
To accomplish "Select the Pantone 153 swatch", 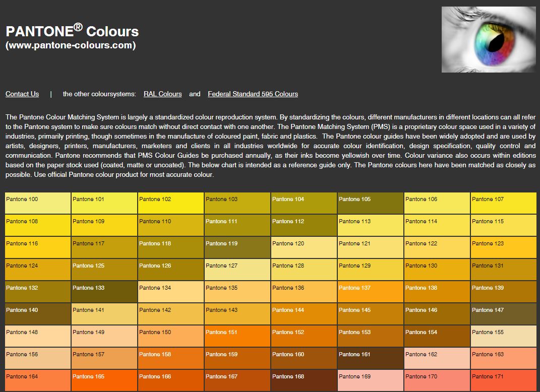I will coord(371,336).
